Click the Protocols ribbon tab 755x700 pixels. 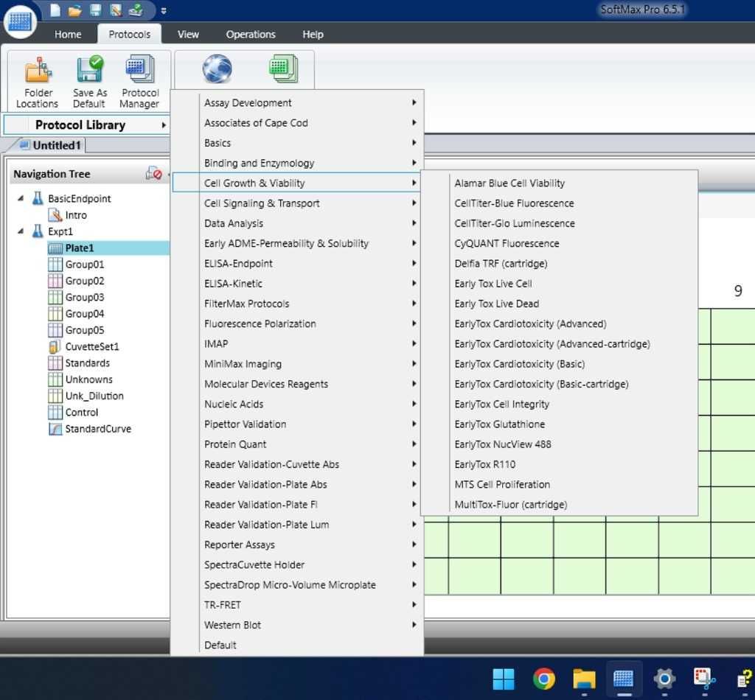[130, 34]
